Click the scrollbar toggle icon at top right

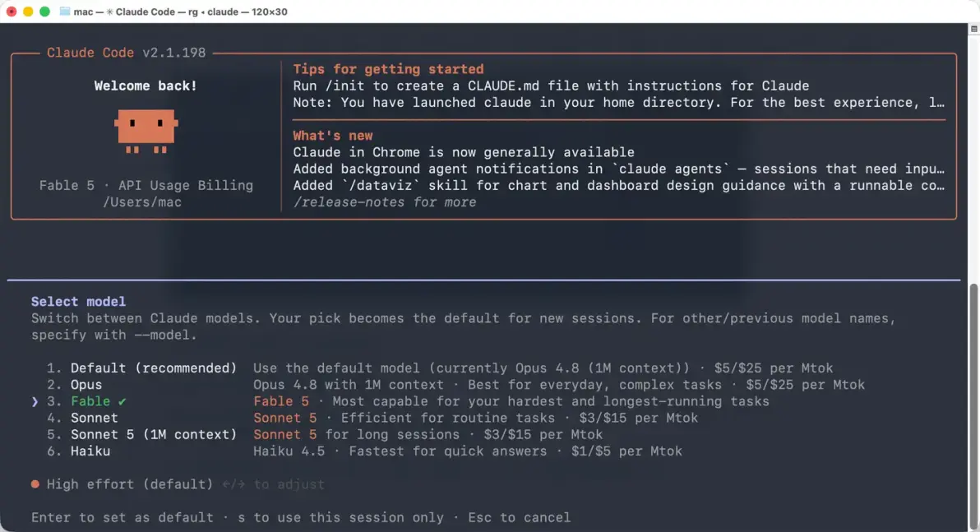tap(973, 29)
